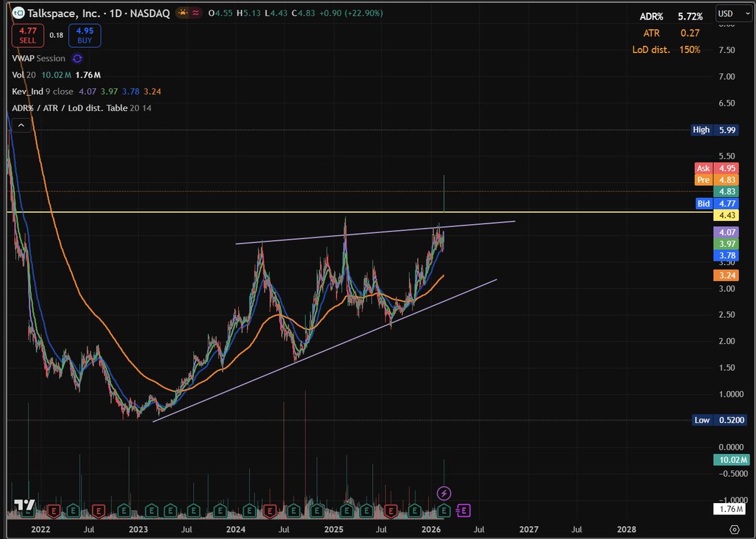The image size is (756, 539).
Task: Select the Vol 20 indicator legend
Action: (24, 75)
